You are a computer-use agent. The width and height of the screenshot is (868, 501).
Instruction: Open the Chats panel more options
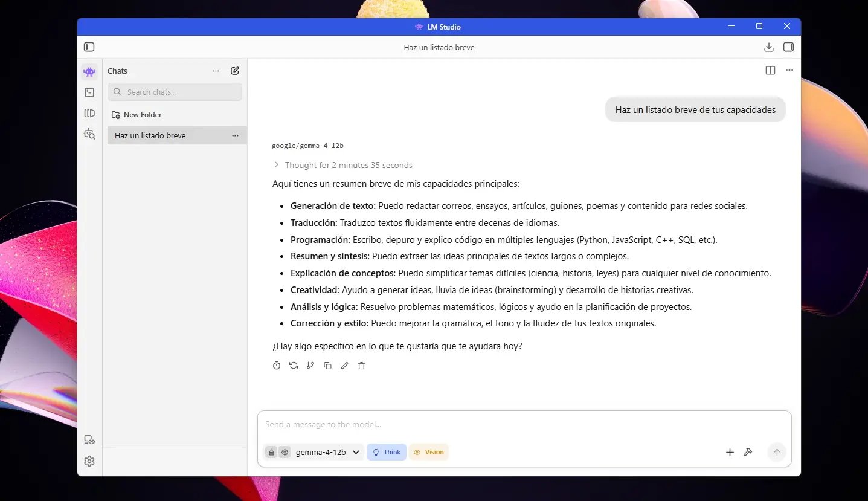click(216, 71)
